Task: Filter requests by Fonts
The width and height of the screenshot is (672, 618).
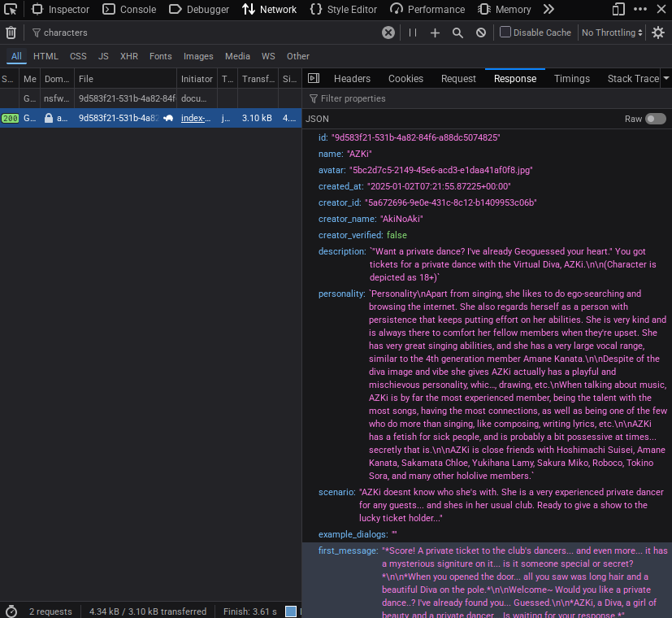Action: click(x=160, y=56)
